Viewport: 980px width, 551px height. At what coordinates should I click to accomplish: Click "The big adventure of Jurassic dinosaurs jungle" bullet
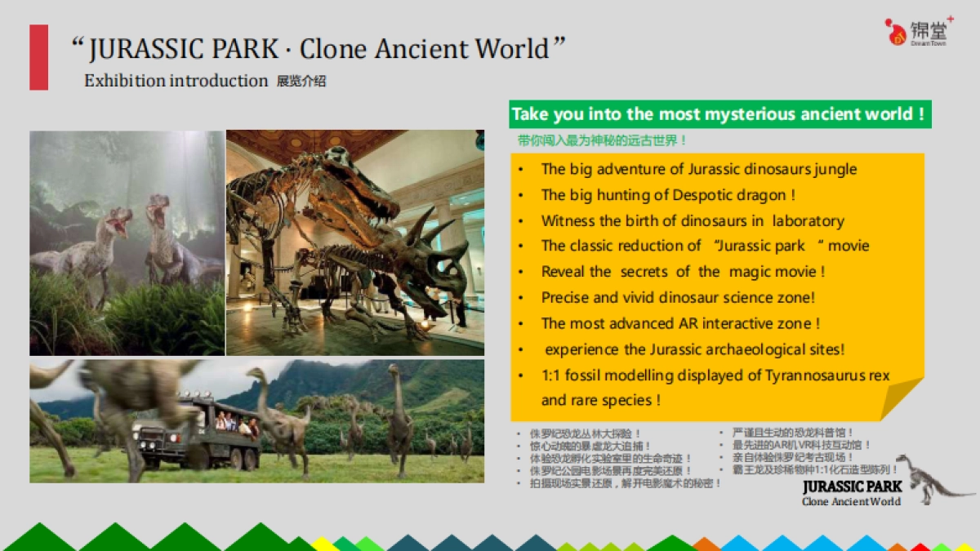(x=698, y=170)
